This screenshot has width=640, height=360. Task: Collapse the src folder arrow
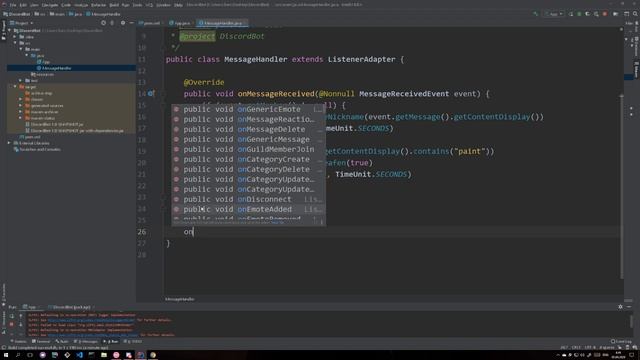15,43
